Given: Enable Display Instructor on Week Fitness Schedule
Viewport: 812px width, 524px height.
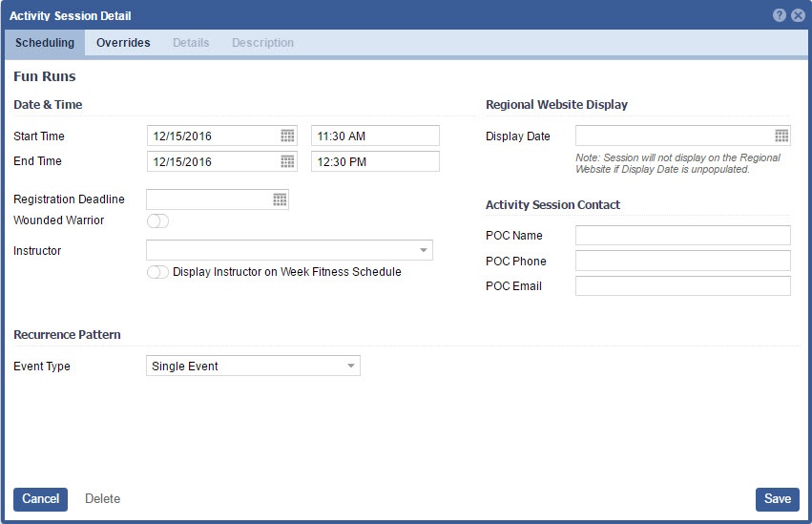Looking at the screenshot, I should tap(157, 272).
